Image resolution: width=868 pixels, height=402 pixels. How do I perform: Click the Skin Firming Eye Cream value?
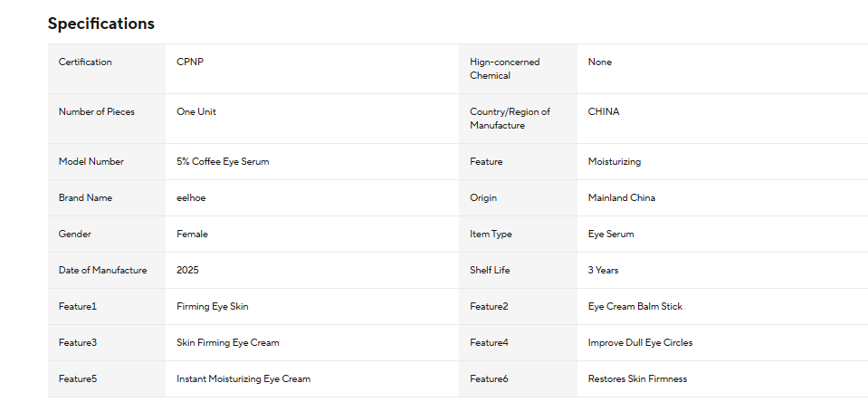pyautogui.click(x=227, y=343)
